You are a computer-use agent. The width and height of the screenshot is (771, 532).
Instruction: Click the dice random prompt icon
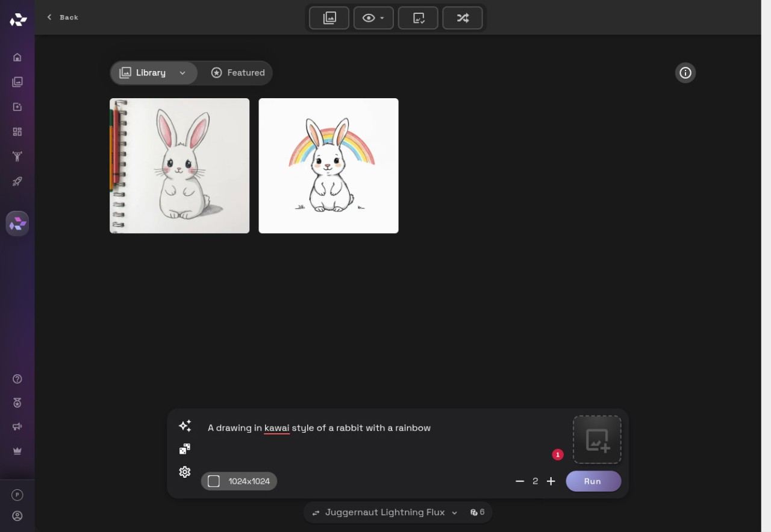pyautogui.click(x=185, y=449)
